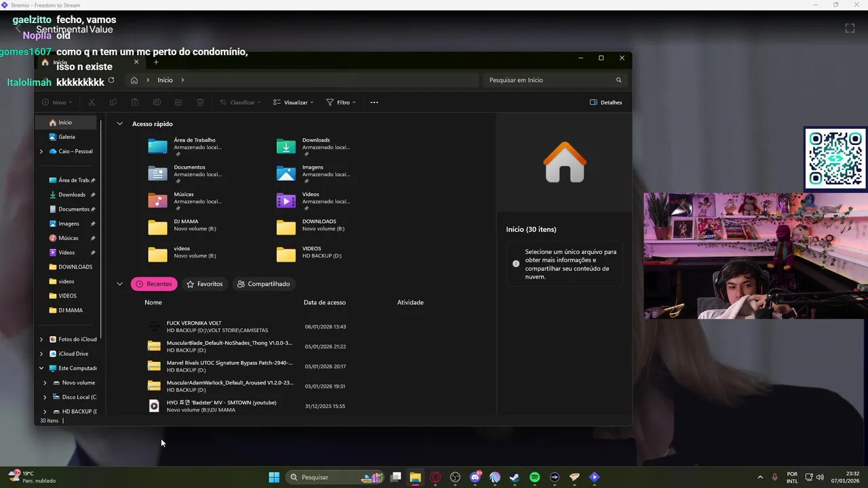Viewport: 868px width, 488px height.
Task: Click the Share icon in the toolbar
Action: click(x=178, y=102)
